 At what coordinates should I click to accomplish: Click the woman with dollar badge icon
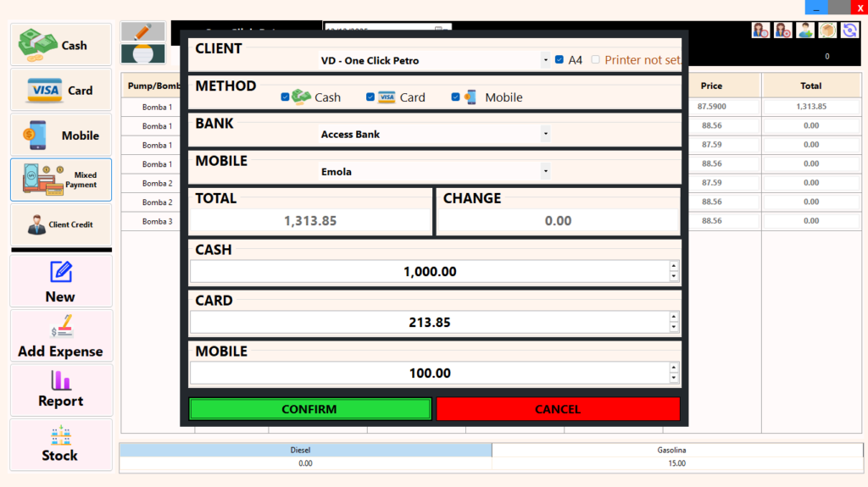760,30
